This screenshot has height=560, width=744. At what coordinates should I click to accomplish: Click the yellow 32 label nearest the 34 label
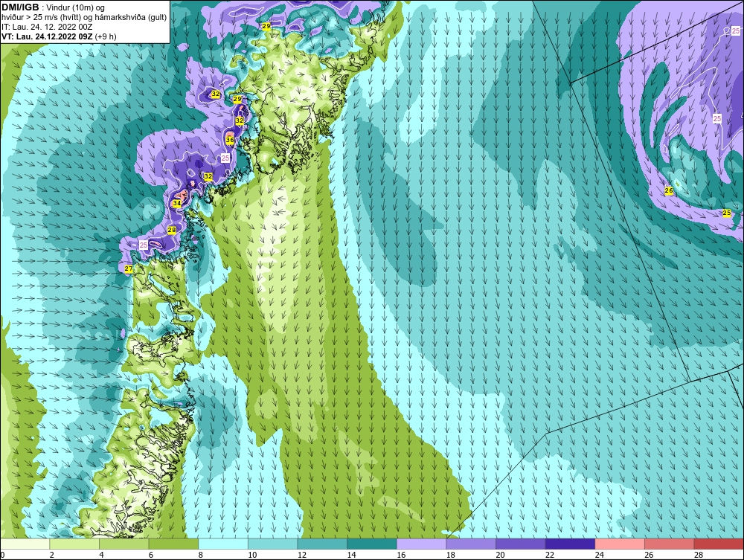[x=208, y=176]
